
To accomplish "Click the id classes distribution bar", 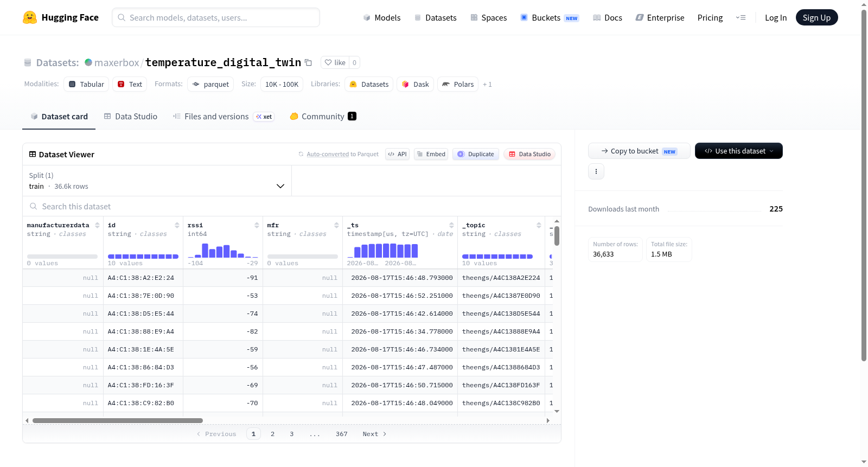I will (x=143, y=256).
